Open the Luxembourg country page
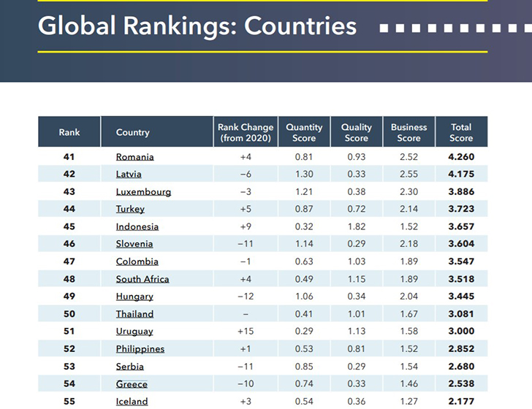 click(x=143, y=191)
